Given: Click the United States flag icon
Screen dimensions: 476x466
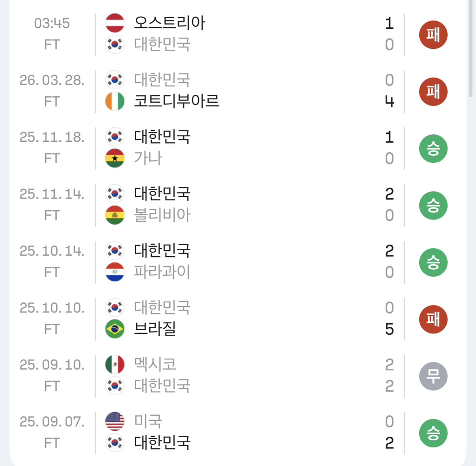Looking at the screenshot, I should tap(115, 421).
